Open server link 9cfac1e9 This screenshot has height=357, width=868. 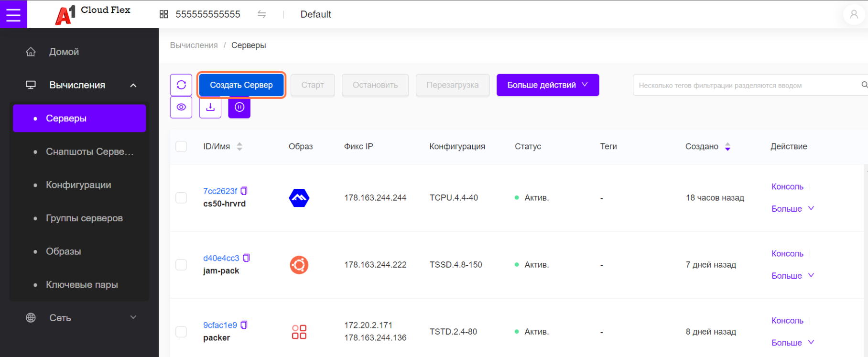point(220,325)
